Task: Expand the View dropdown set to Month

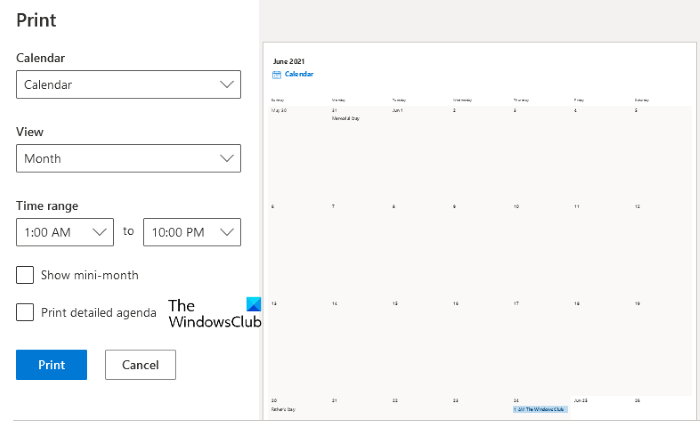Action: (x=128, y=158)
